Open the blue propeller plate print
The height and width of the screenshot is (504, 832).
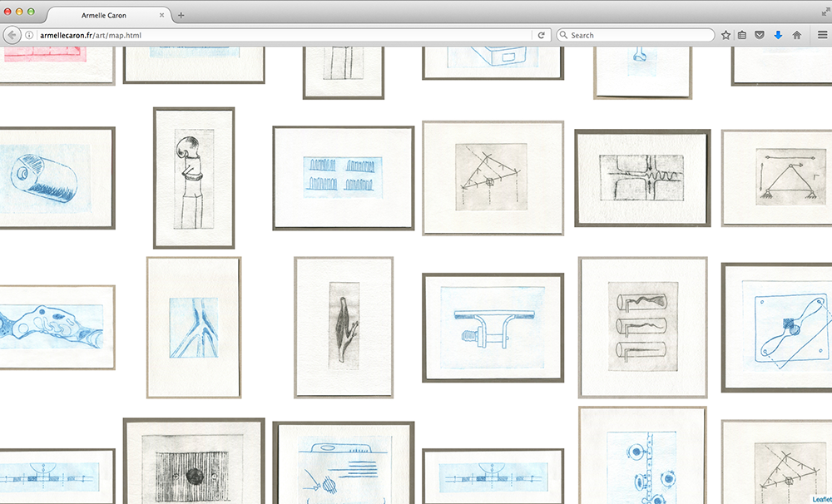click(x=777, y=328)
